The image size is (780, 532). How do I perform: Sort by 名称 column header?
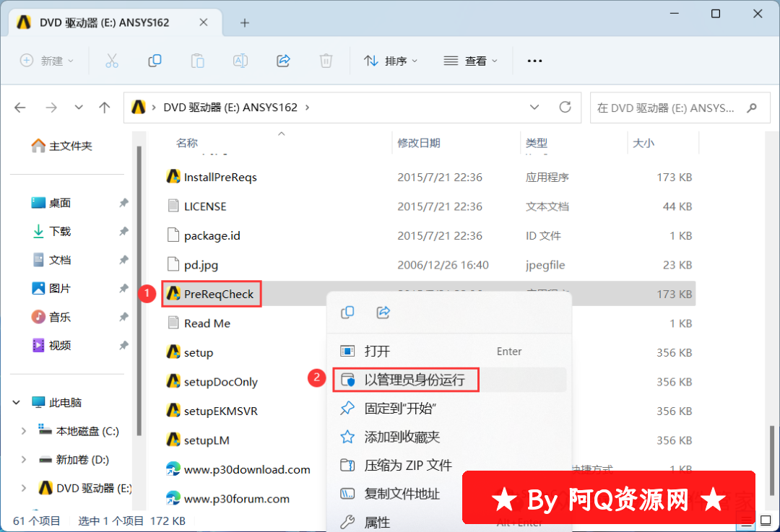[187, 143]
